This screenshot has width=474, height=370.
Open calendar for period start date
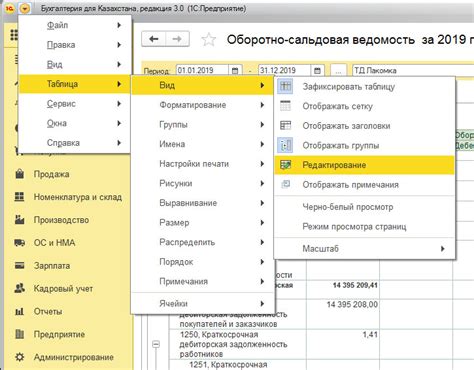(x=235, y=70)
